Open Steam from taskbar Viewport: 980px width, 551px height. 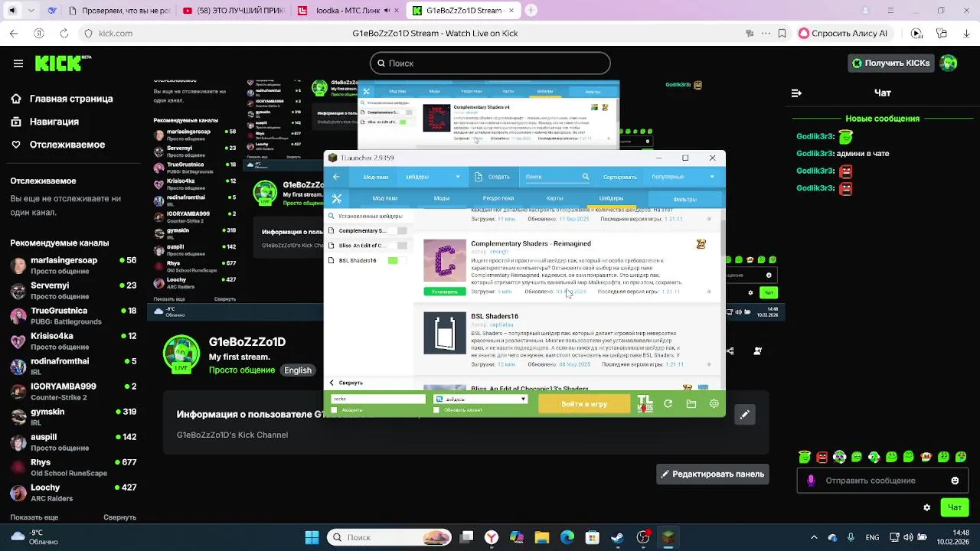tap(617, 537)
